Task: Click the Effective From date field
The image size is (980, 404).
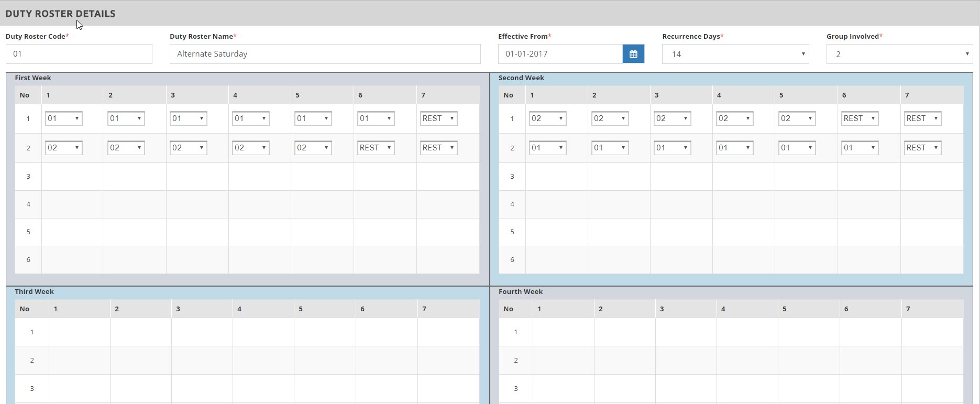Action: pos(560,54)
